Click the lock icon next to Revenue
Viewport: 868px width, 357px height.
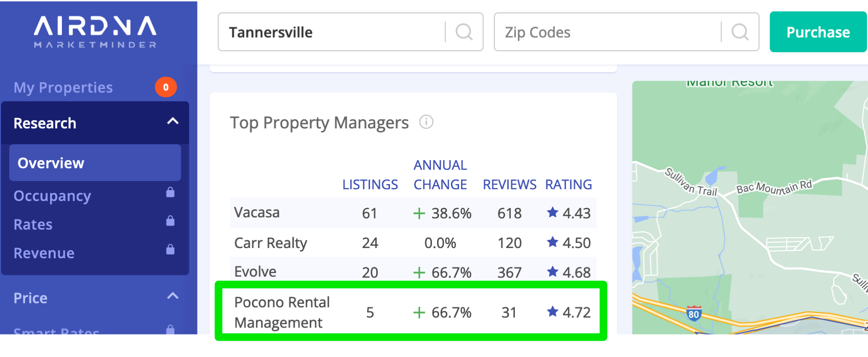[170, 250]
